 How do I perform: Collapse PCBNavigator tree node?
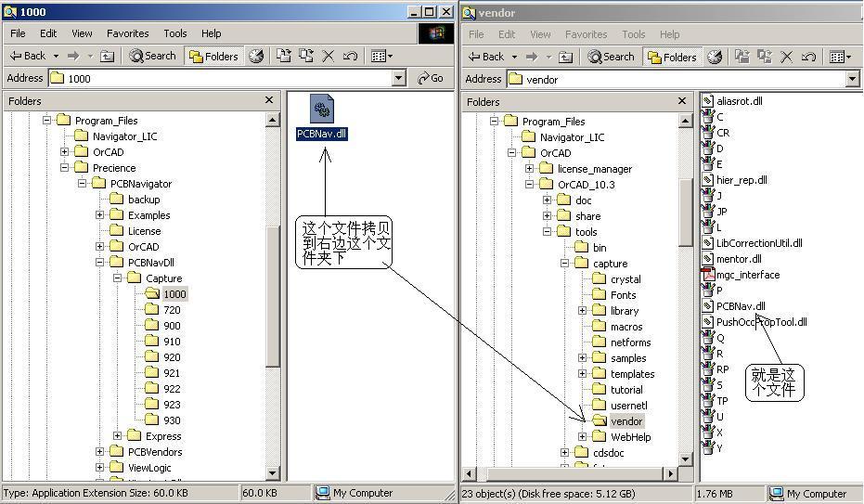pyautogui.click(x=82, y=184)
